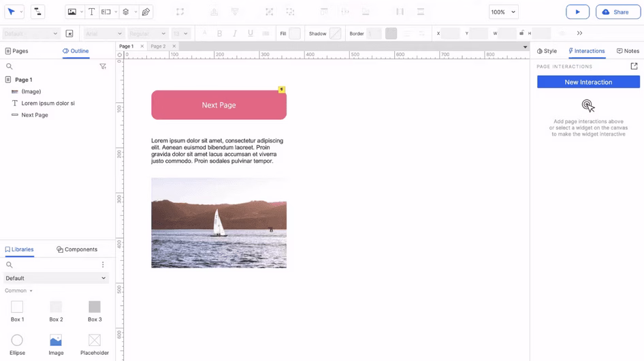Switch to the Pages tab
The height and width of the screenshot is (361, 644).
click(x=17, y=51)
